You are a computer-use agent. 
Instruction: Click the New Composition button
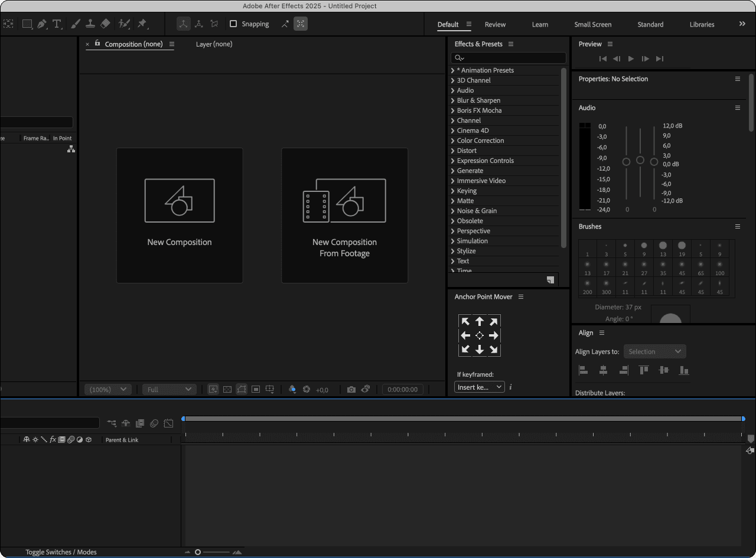[x=180, y=216]
